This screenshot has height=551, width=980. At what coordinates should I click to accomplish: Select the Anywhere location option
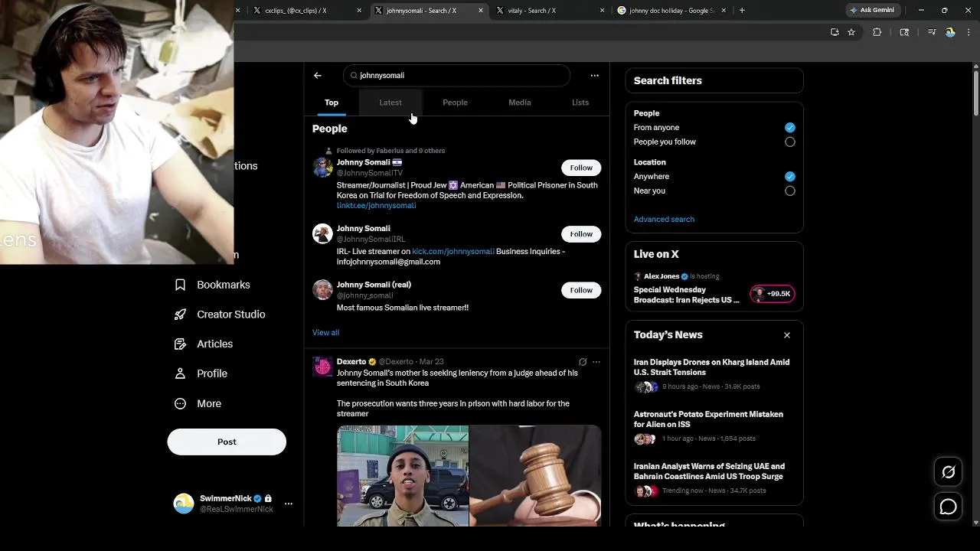click(789, 177)
